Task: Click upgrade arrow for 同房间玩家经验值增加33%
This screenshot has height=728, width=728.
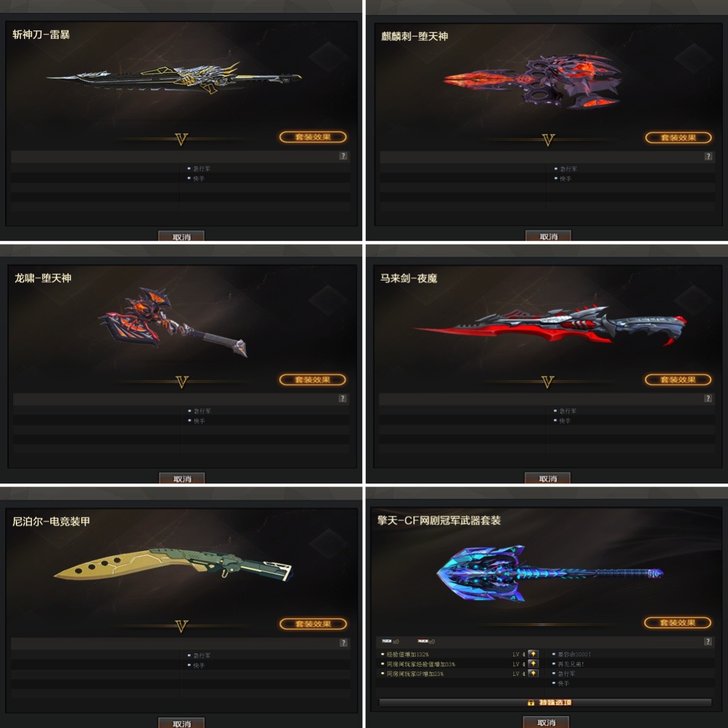Action: coord(533,664)
